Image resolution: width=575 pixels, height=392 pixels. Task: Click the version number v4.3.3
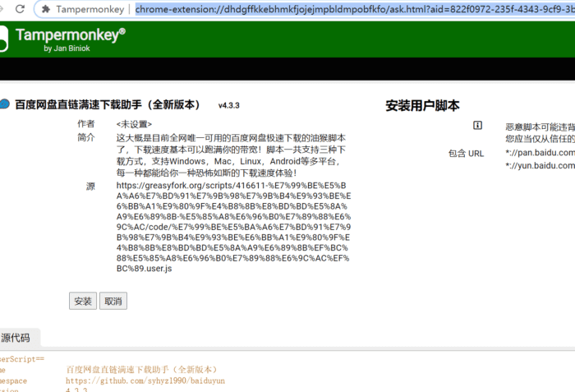[228, 106]
